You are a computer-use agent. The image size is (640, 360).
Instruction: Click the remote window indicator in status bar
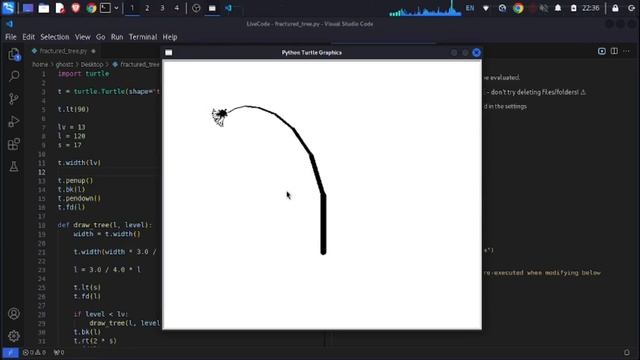pyautogui.click(x=10, y=352)
